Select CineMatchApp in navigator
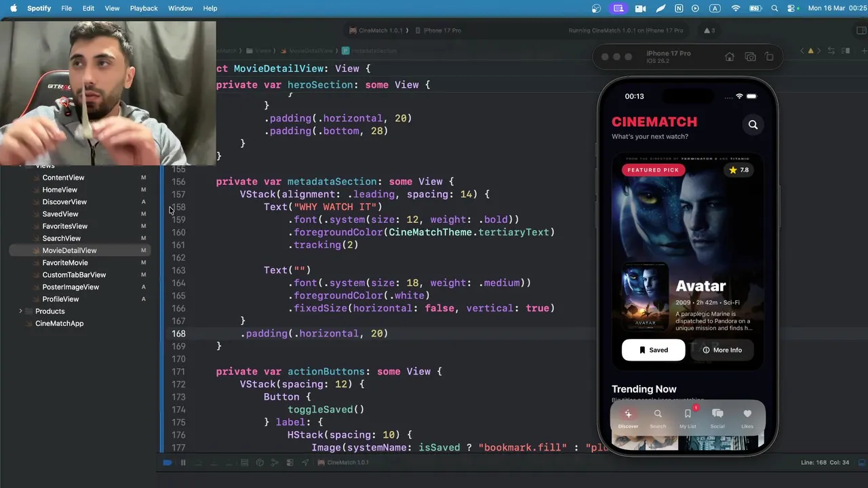The height and width of the screenshot is (488, 868). [x=59, y=324]
